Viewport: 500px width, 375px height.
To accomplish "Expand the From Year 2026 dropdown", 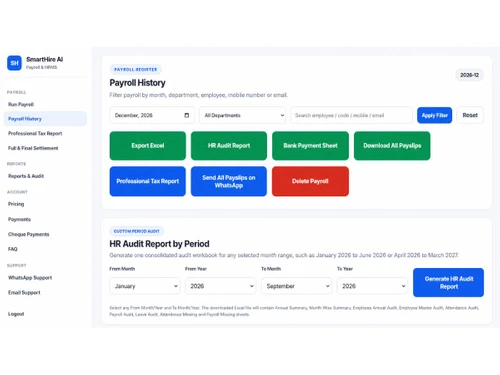I will 221,286.
